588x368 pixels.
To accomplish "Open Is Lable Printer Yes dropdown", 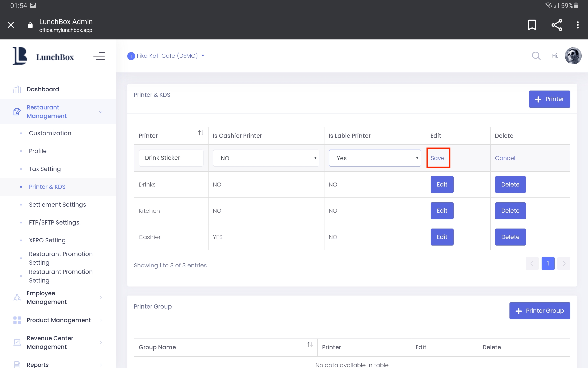I will (375, 158).
